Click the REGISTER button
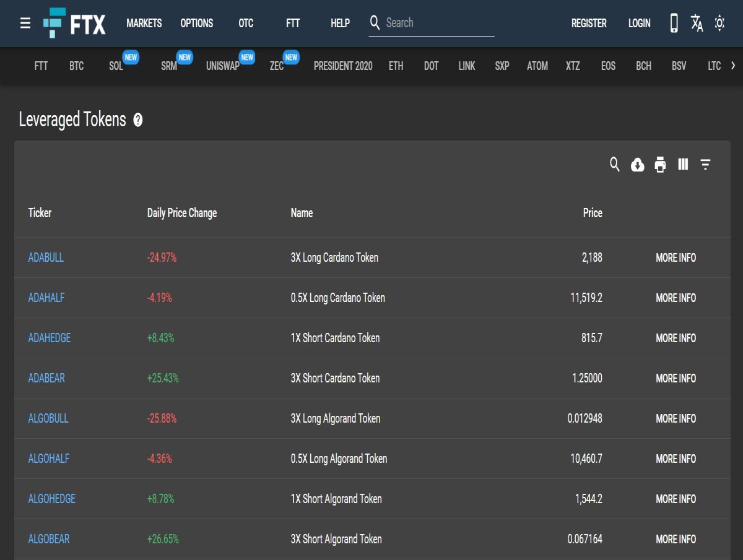 [x=589, y=24]
